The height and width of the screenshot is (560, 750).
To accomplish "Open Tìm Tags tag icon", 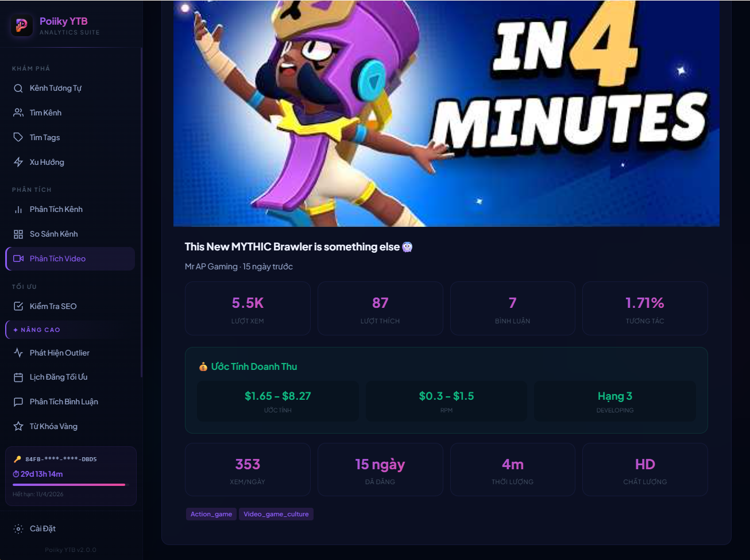I will [18, 138].
